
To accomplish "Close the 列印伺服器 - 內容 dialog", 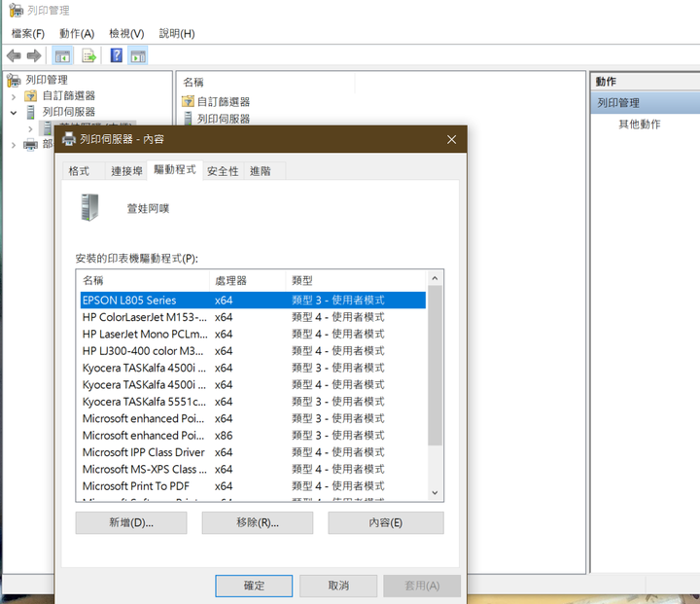I will (x=451, y=139).
